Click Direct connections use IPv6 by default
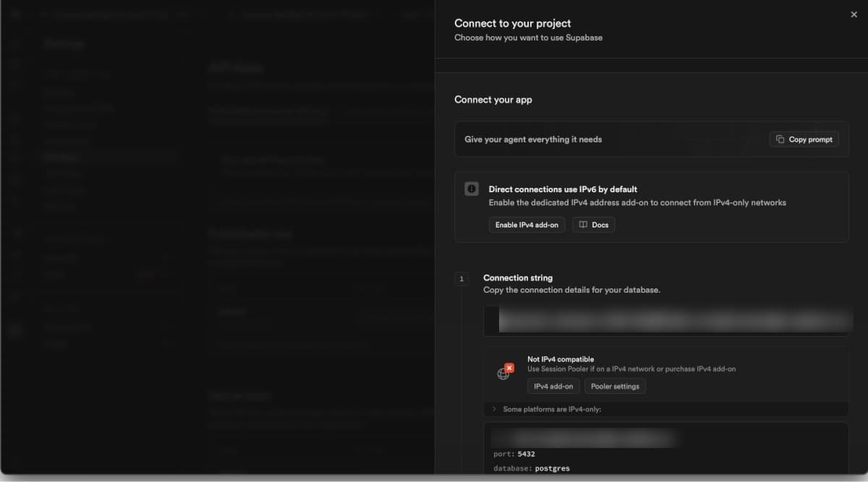This screenshot has width=868, height=482. pyautogui.click(x=563, y=189)
